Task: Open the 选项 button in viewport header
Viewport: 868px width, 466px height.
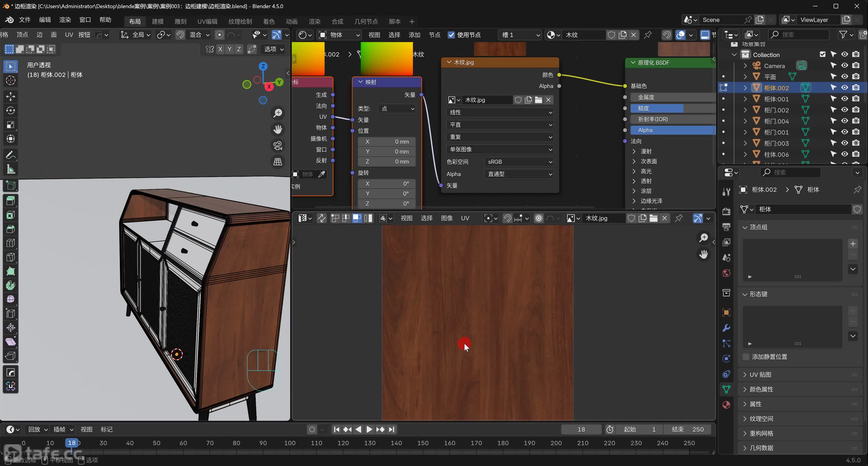Action: pyautogui.click(x=274, y=49)
